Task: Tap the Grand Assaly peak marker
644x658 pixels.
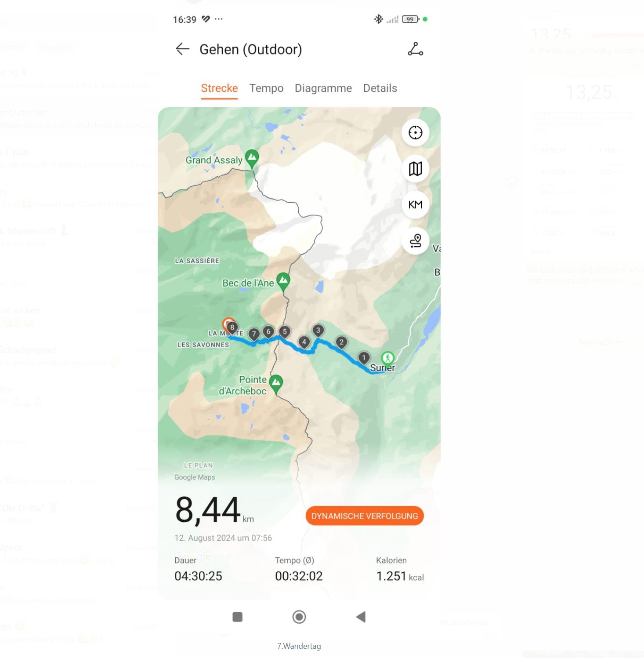Action: click(x=252, y=159)
